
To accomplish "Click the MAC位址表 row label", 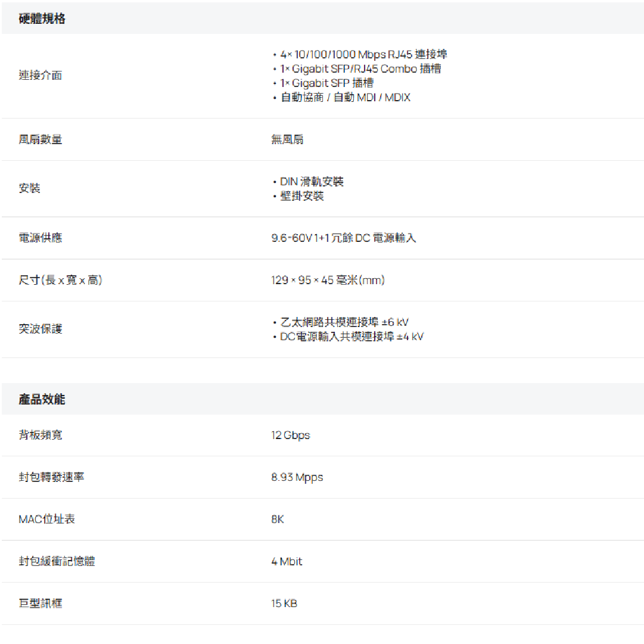I will (47, 519).
